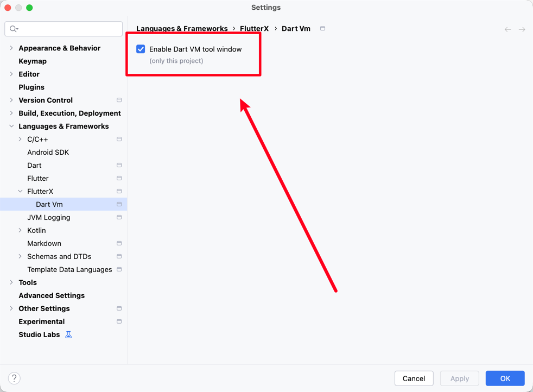The image size is (533, 392).
Task: Focus the settings search field
Action: click(68, 29)
